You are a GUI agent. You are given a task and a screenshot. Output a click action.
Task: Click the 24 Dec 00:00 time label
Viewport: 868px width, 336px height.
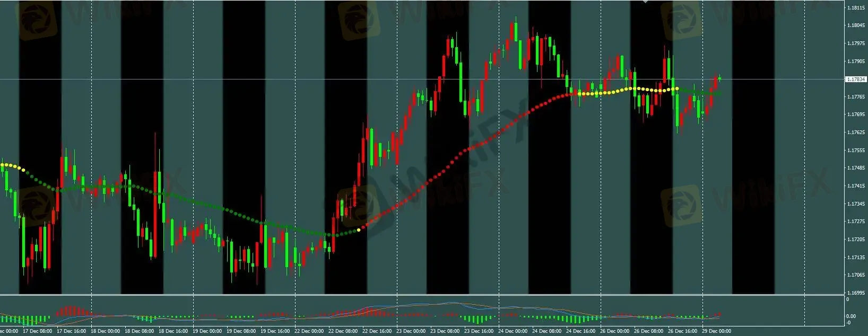click(513, 331)
